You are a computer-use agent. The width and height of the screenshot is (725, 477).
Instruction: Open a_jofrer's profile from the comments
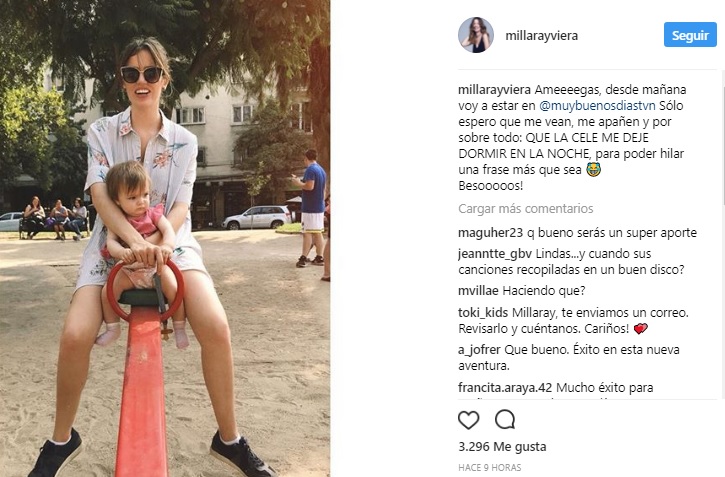pyautogui.click(x=479, y=350)
